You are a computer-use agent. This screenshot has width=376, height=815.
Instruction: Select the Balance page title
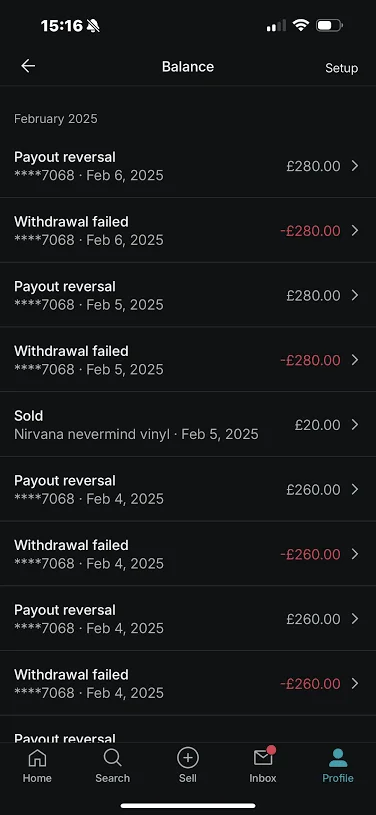(188, 67)
